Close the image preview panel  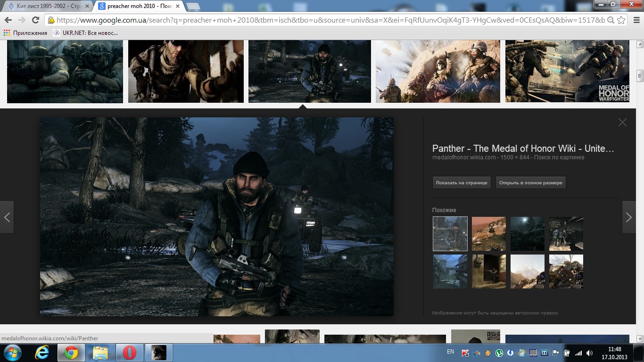pos(622,123)
